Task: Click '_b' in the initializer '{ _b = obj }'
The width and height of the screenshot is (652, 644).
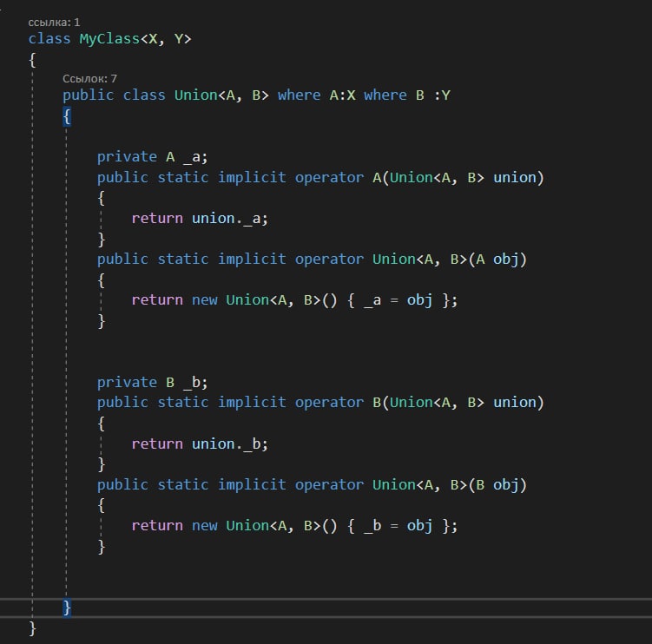Action: [x=372, y=525]
